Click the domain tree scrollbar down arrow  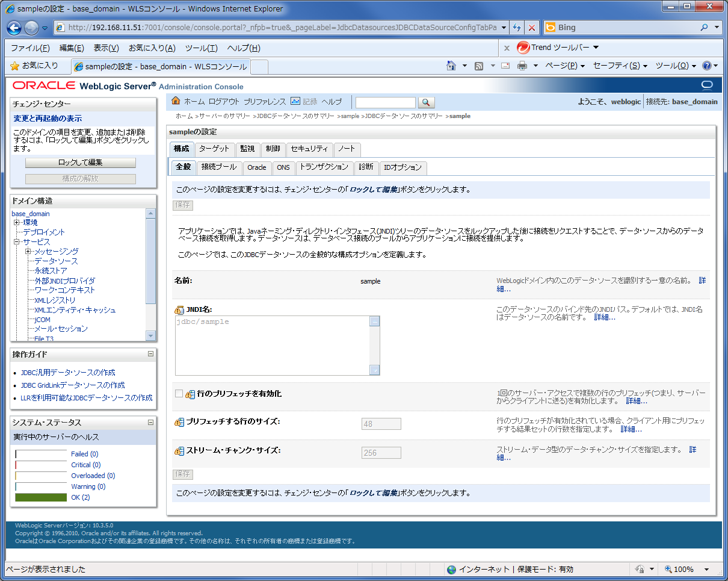151,335
